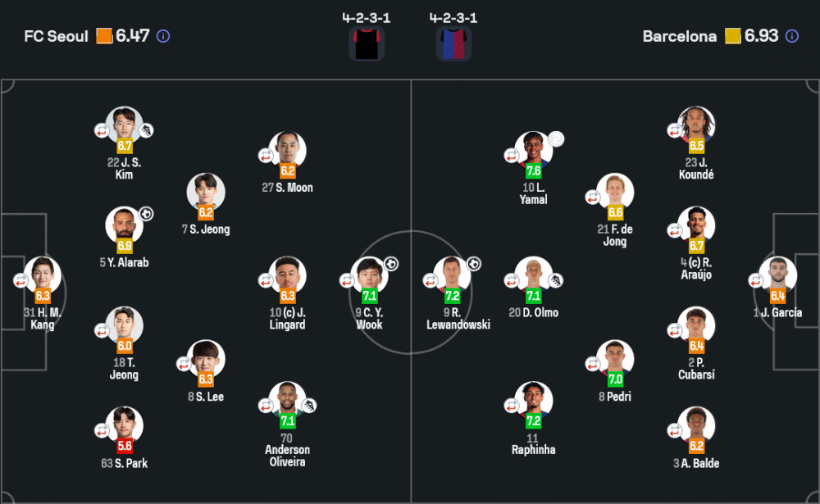Open J. Lingard's player avatar
The image size is (820, 504).
click(x=288, y=275)
